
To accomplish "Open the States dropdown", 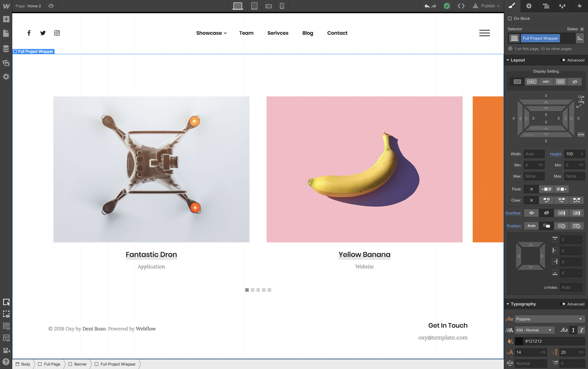I will [582, 29].
